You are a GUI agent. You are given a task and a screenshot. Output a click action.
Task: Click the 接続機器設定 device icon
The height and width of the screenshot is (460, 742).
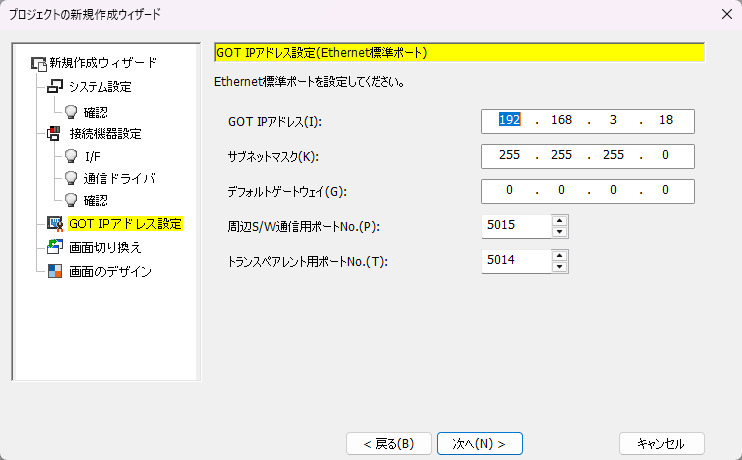coord(55,134)
